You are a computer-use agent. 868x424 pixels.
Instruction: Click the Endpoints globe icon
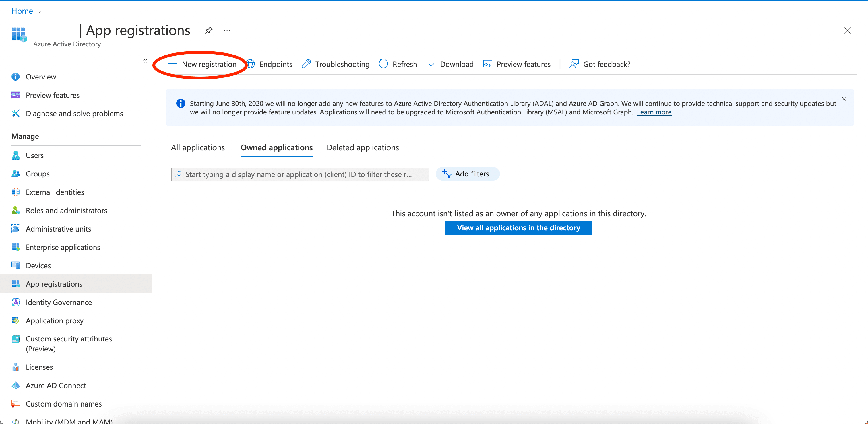(x=251, y=64)
